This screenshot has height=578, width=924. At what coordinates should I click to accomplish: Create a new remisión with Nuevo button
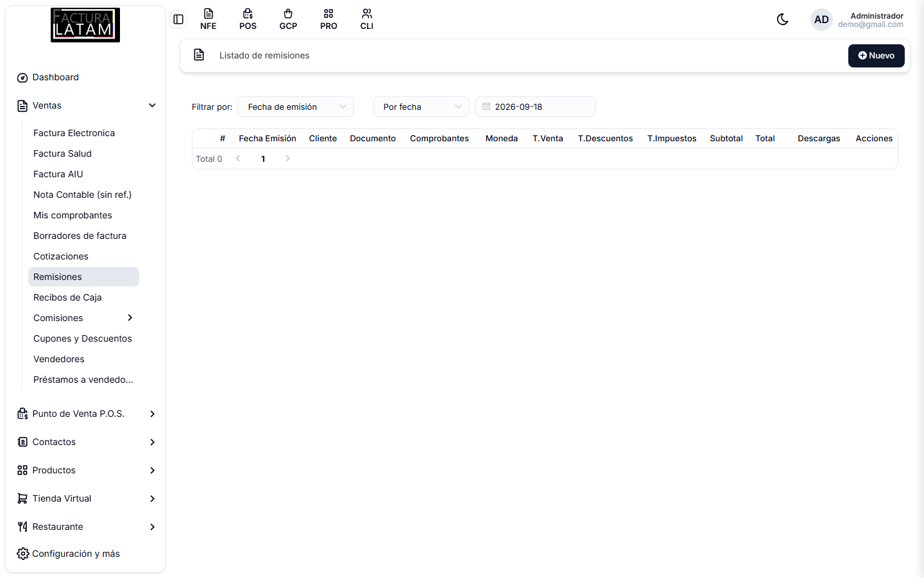tap(877, 56)
